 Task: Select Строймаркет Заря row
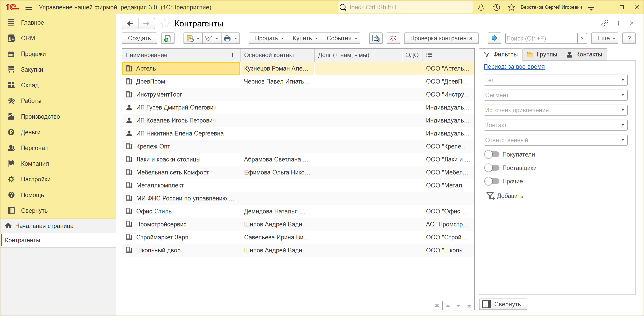click(298, 237)
